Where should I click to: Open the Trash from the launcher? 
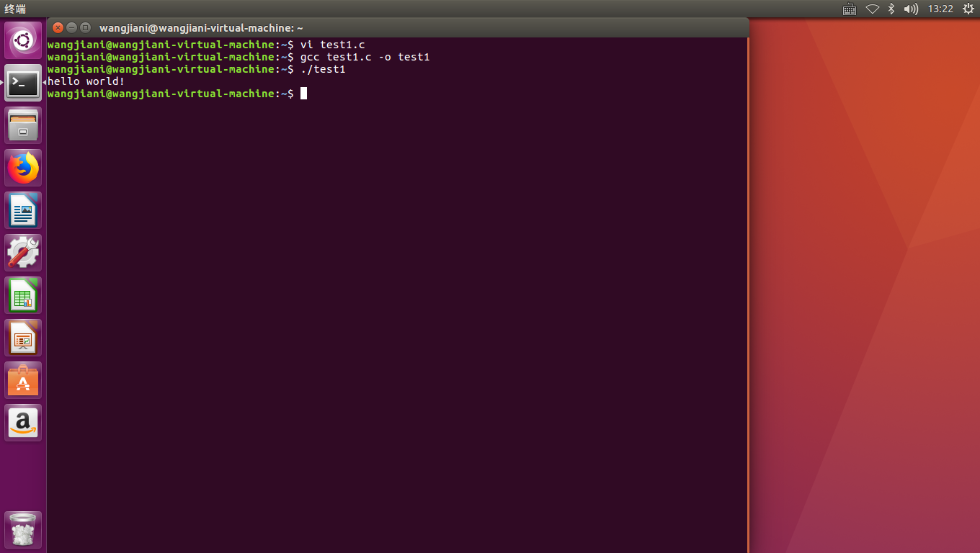(x=23, y=529)
